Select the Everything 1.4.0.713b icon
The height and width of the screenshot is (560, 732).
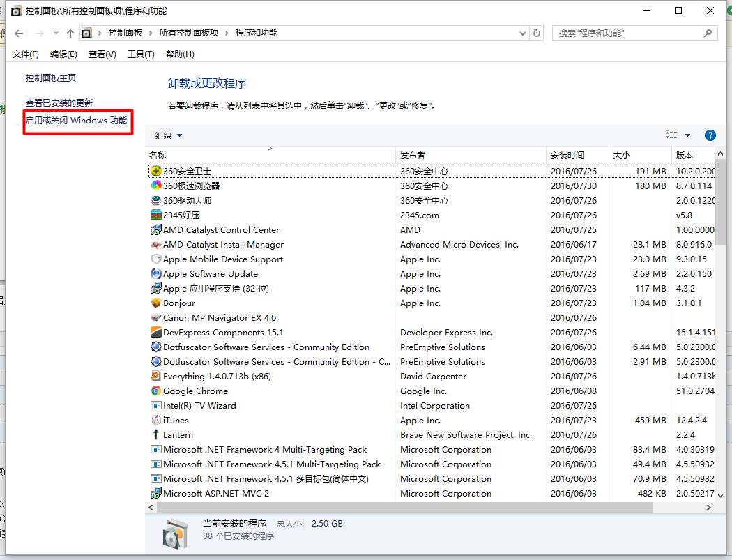click(155, 376)
